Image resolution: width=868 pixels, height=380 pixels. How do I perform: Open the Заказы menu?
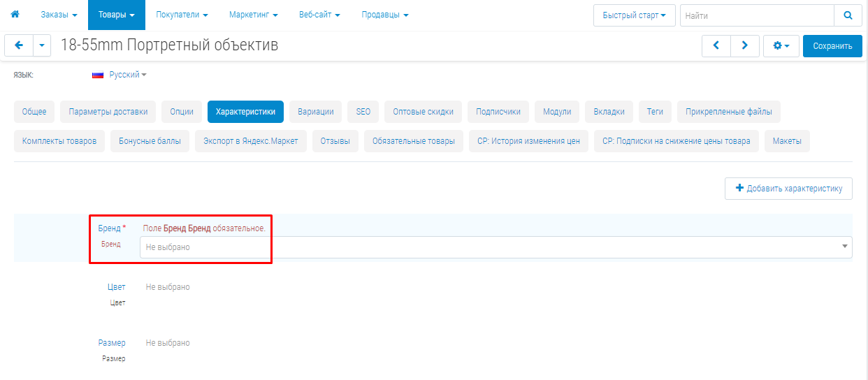[x=59, y=15]
